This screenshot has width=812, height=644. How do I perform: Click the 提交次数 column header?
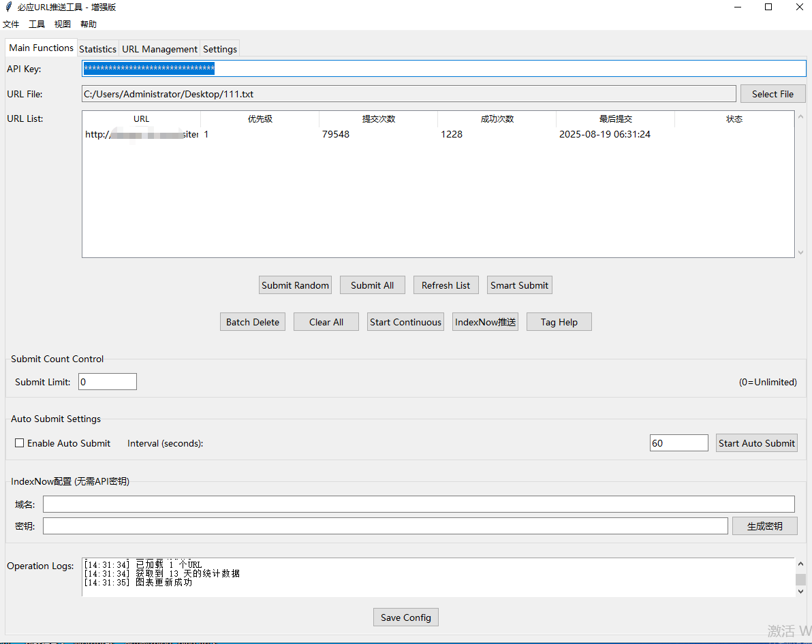[x=379, y=119]
